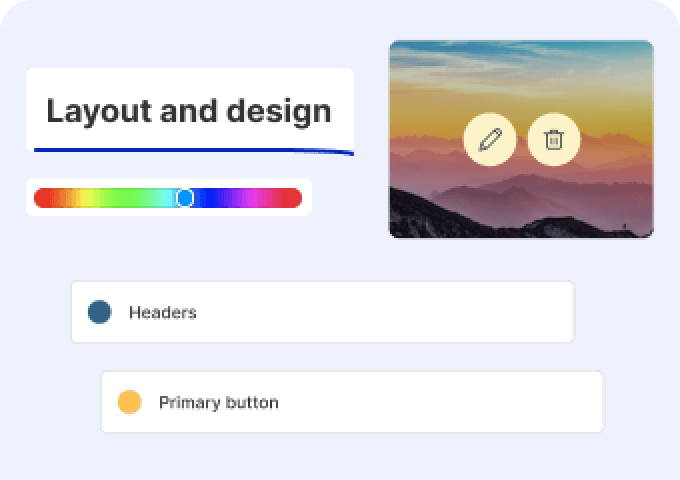680x480 pixels.
Task: Click the blue circular hue slider handle
Action: [x=185, y=198]
